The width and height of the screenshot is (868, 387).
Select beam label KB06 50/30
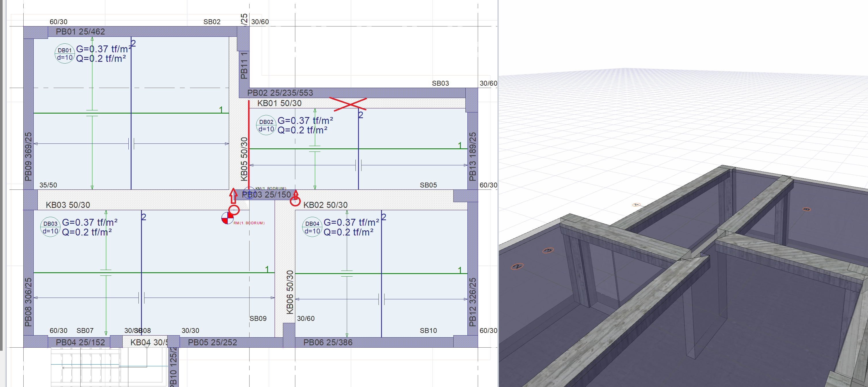290,292
